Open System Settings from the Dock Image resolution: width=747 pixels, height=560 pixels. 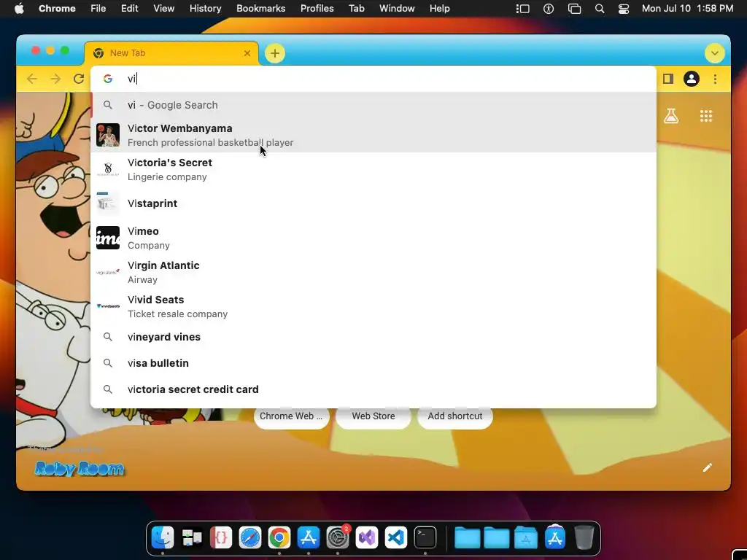(x=338, y=537)
